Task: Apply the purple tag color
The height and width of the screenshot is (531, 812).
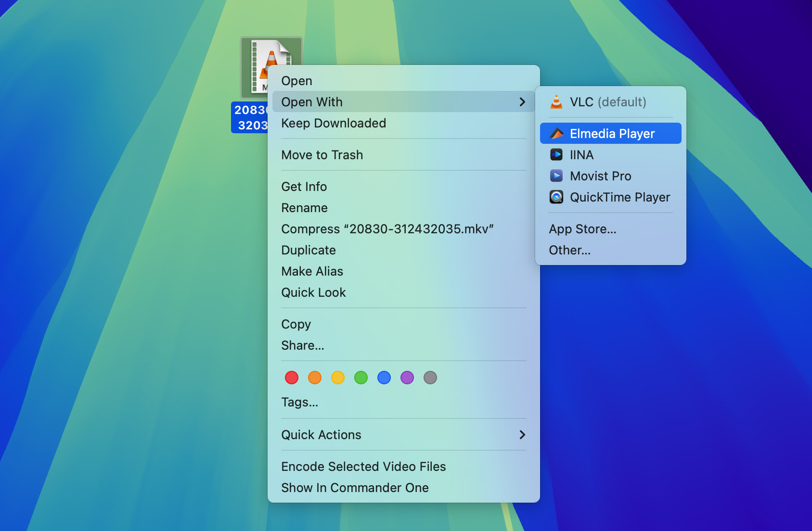Action: (407, 378)
